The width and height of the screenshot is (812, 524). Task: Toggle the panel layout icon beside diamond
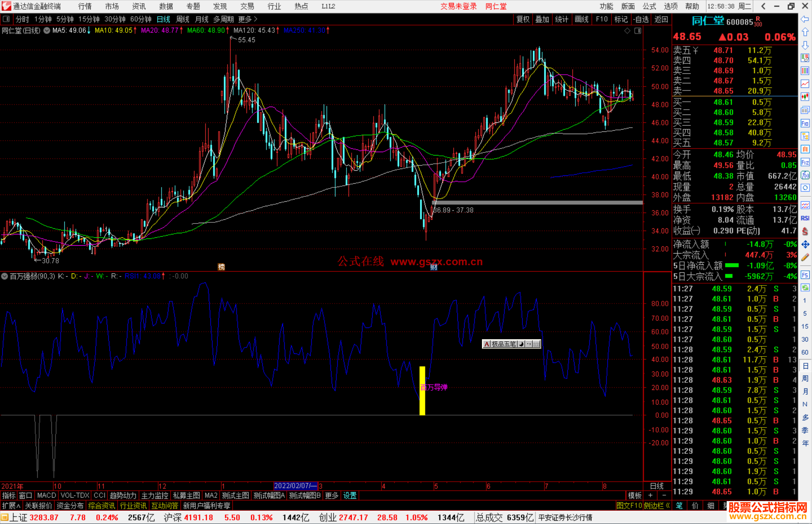pyautogui.click(x=638, y=31)
